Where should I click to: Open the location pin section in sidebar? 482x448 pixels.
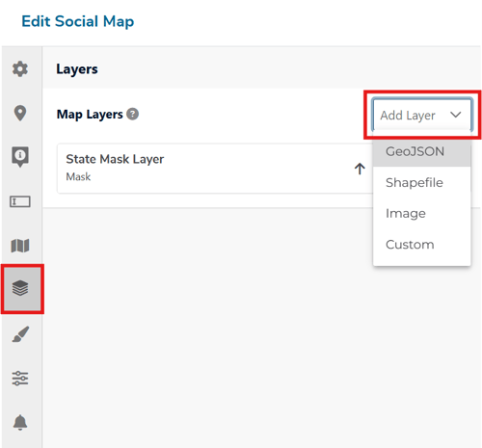pyautogui.click(x=20, y=113)
